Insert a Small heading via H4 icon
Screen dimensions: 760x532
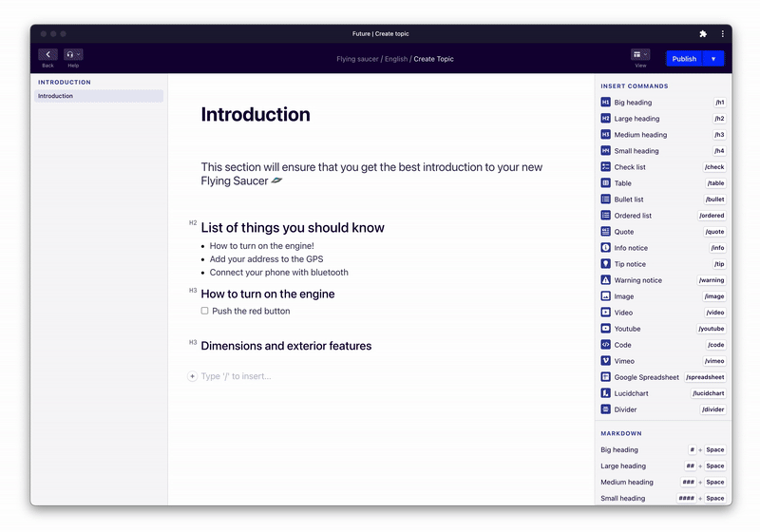(605, 151)
